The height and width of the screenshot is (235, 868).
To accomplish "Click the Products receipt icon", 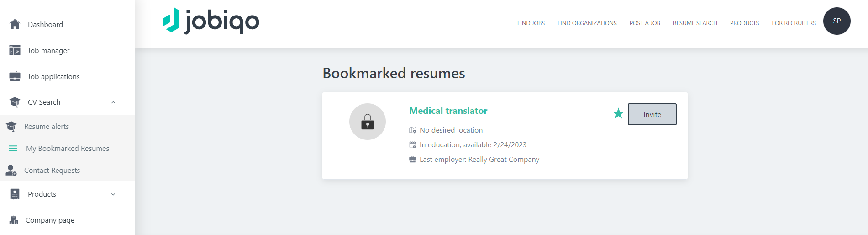I will [x=15, y=194].
